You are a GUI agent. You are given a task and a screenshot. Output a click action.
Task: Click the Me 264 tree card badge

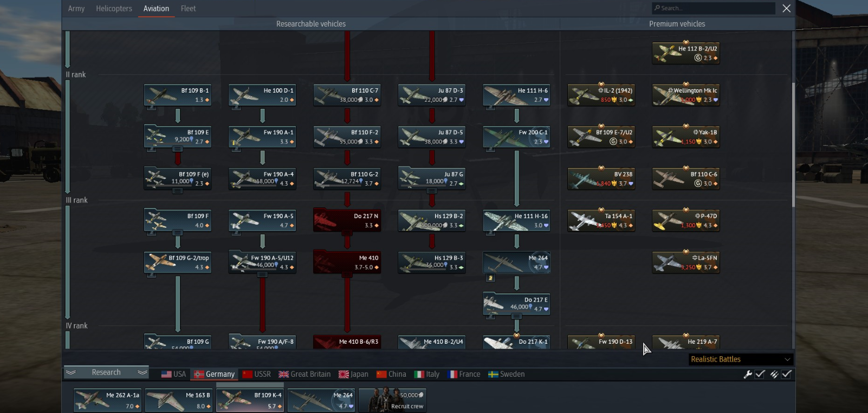(x=490, y=278)
